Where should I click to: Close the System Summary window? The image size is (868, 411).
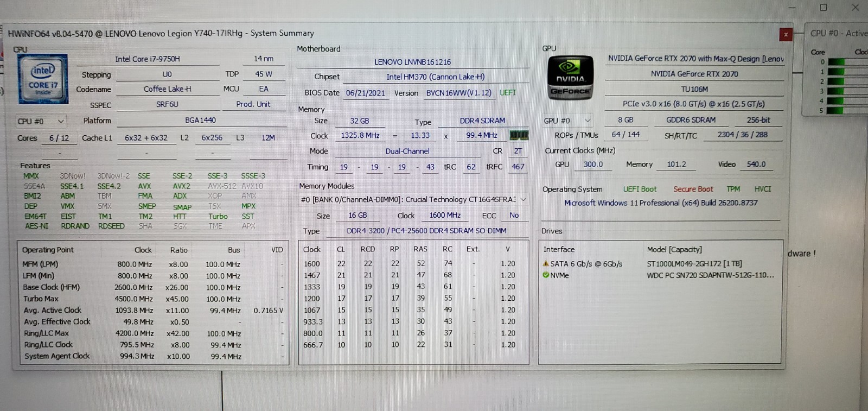pyautogui.click(x=786, y=34)
